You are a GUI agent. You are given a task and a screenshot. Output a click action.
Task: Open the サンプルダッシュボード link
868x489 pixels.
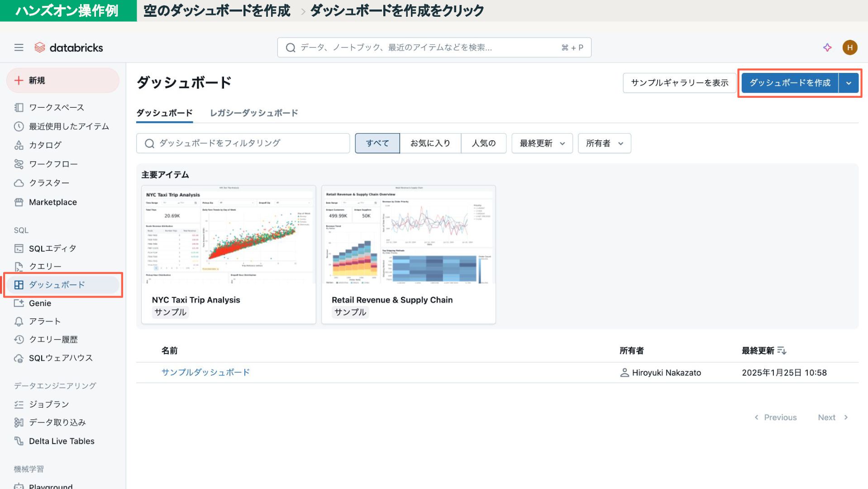click(x=205, y=372)
